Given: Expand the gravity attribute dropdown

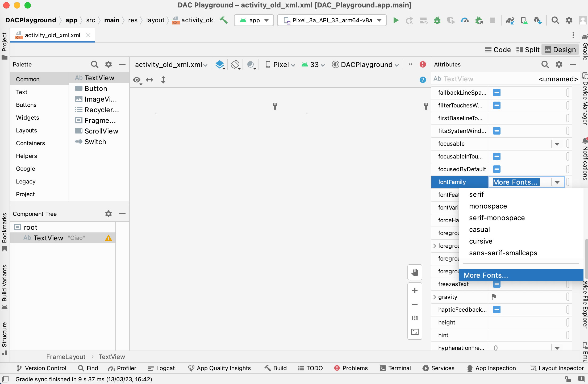Looking at the screenshot, I should tap(436, 297).
